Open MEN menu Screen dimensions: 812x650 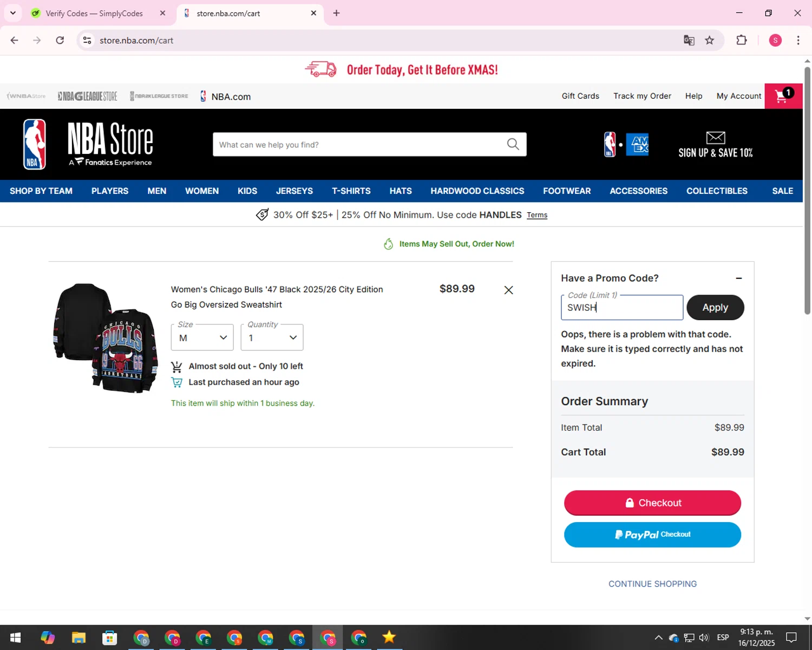(x=157, y=191)
